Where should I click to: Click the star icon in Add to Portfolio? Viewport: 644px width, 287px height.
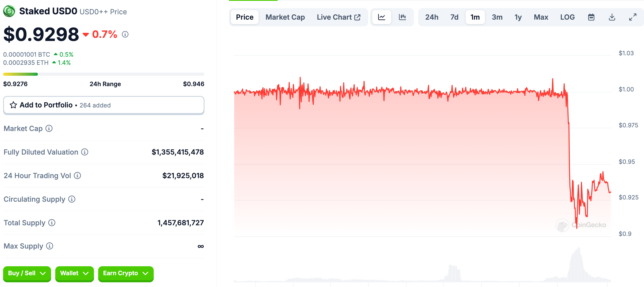13,105
